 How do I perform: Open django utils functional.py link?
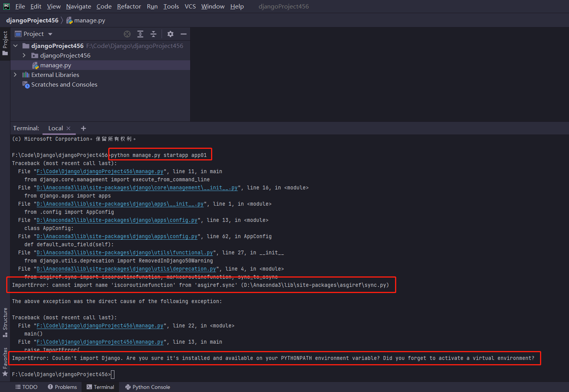[125, 252]
